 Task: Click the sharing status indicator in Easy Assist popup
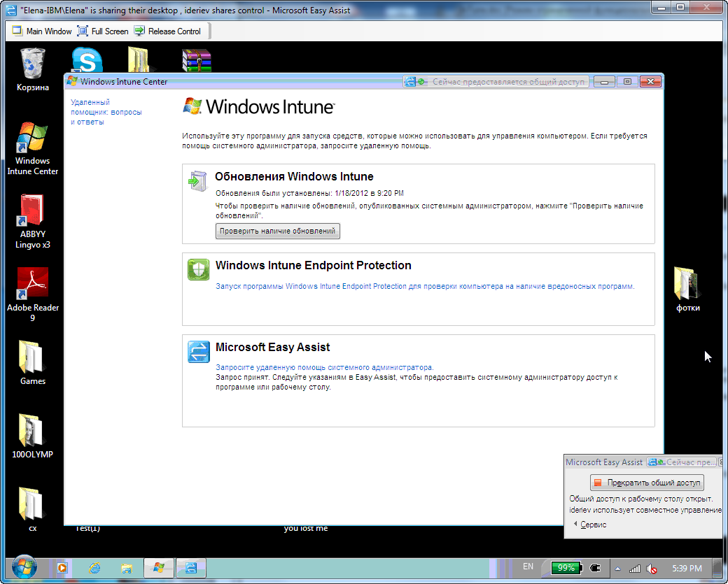coord(682,462)
